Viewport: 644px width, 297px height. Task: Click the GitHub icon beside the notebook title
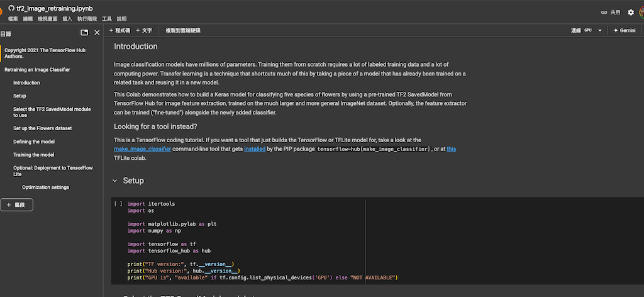[11, 8]
